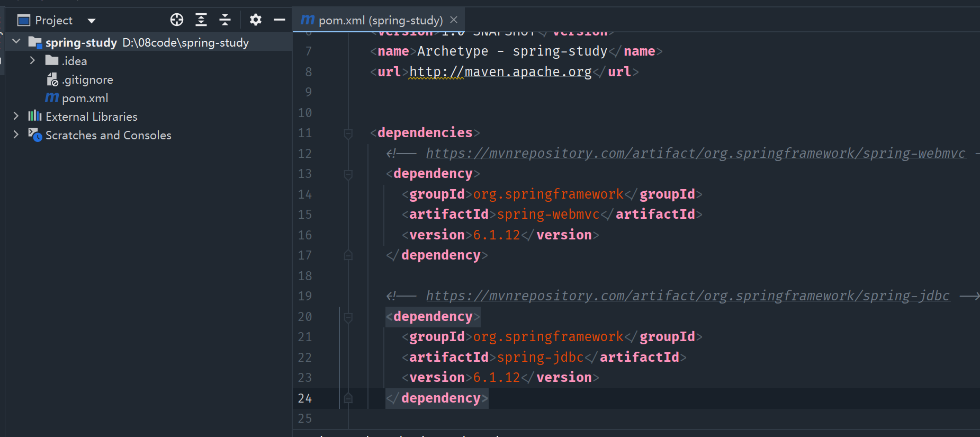Click the External Libraries bar-chart icon
The image size is (980, 437).
[35, 115]
